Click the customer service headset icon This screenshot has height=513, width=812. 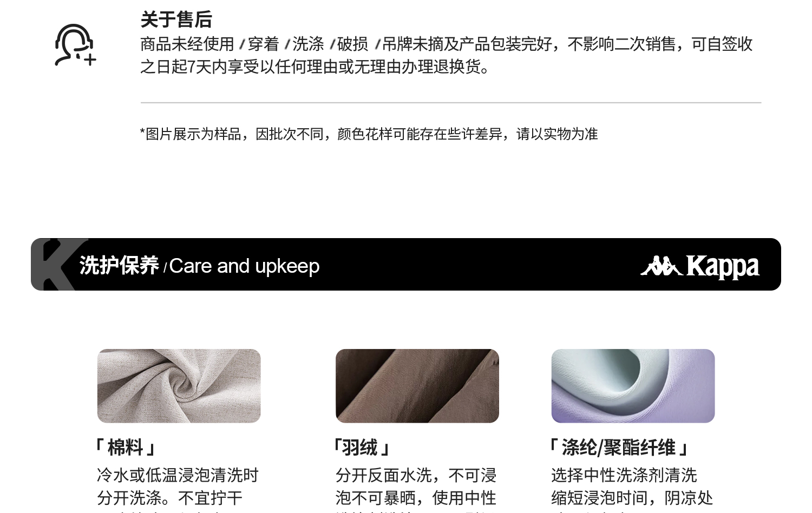[x=75, y=45]
